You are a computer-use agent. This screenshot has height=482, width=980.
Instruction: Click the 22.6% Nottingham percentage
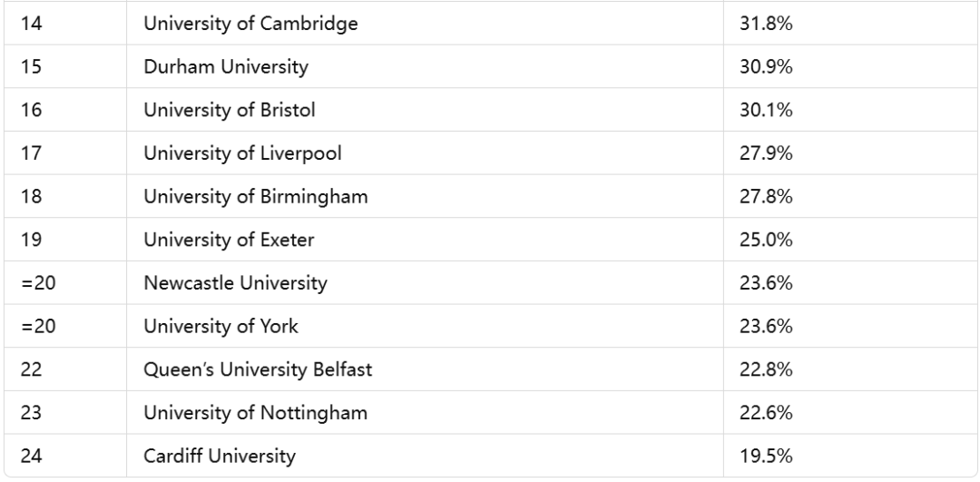click(x=766, y=413)
